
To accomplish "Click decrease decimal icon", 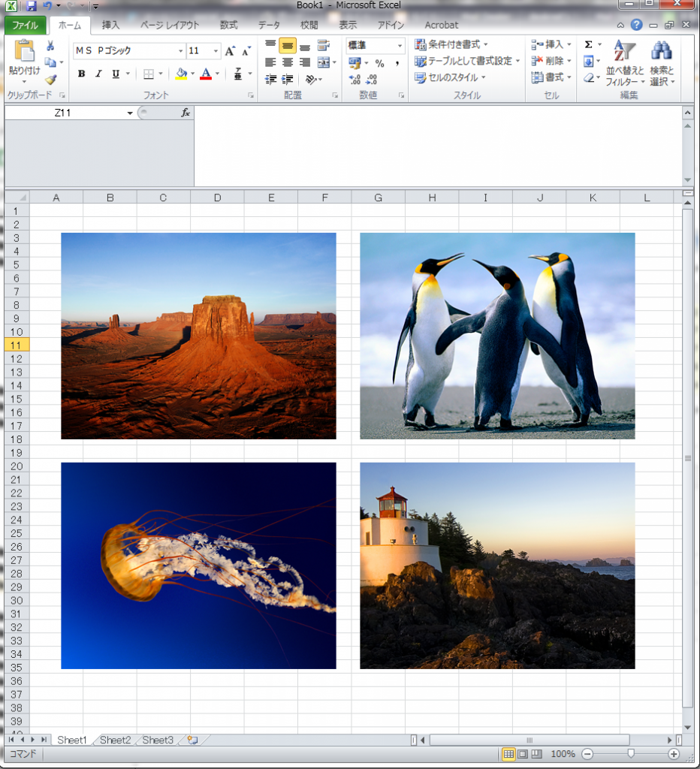I will [372, 80].
